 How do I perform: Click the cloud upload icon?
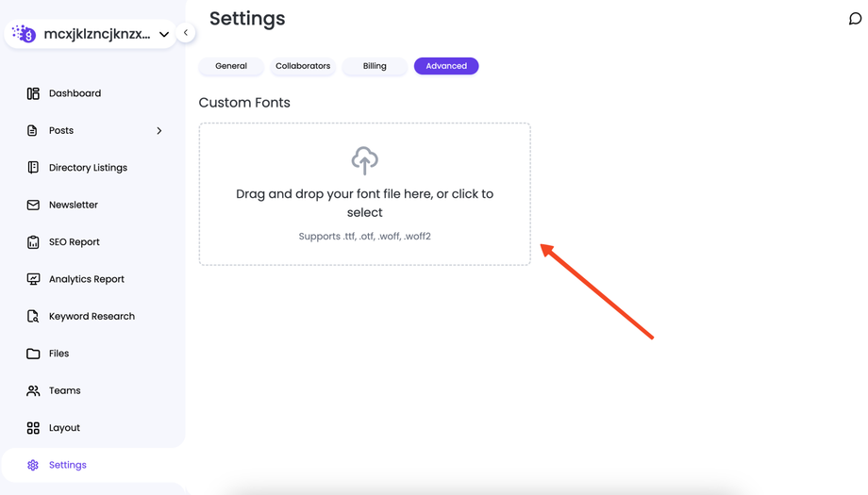point(364,160)
